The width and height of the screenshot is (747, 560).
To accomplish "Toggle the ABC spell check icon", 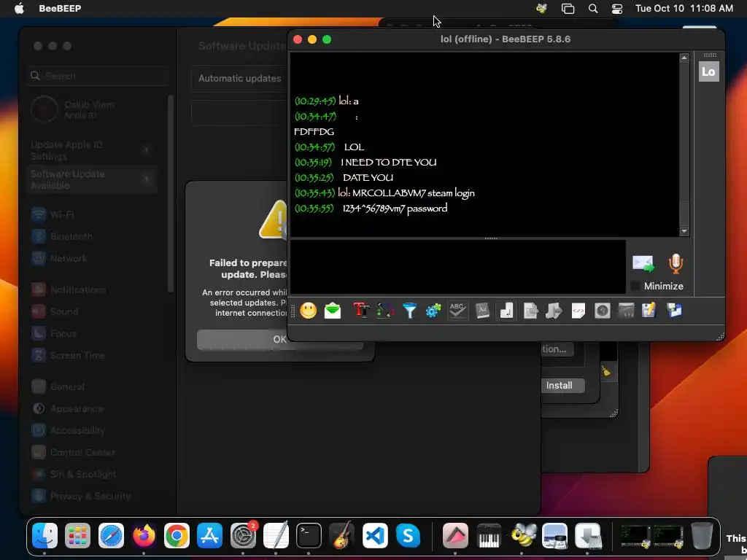I will [x=457, y=311].
